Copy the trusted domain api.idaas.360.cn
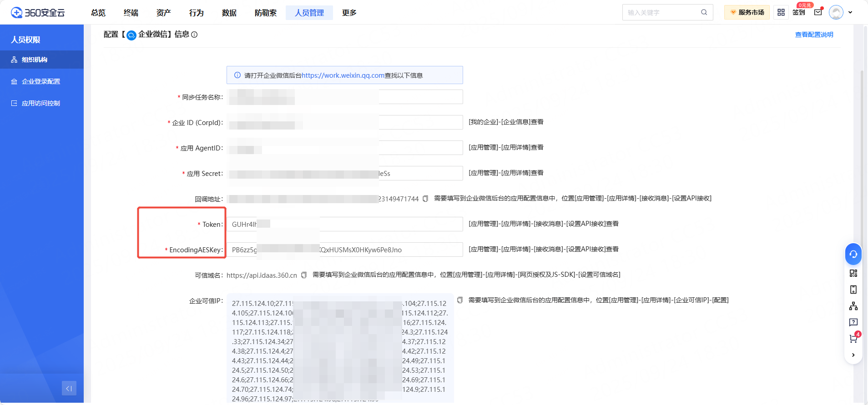Image resolution: width=868 pixels, height=405 pixels. coord(304,275)
